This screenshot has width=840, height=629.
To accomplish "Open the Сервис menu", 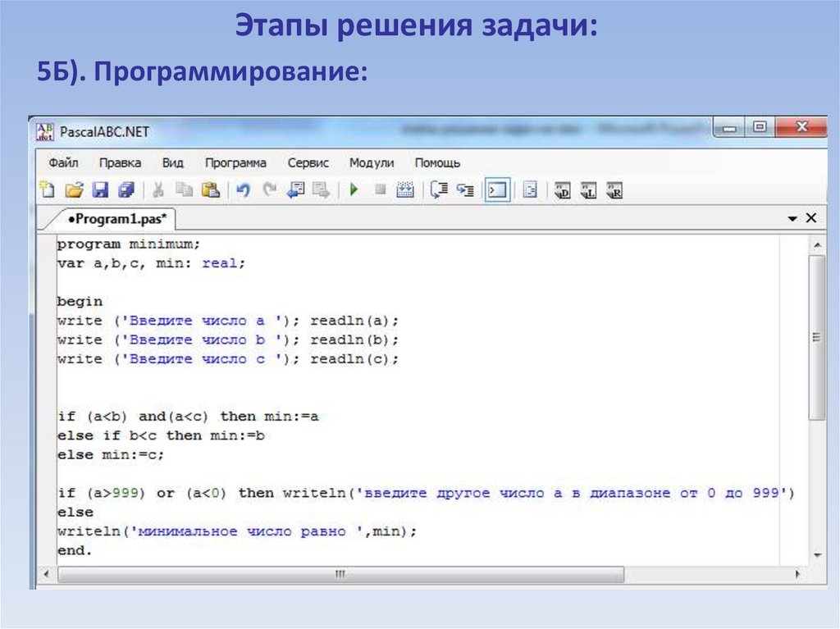I will 308,163.
